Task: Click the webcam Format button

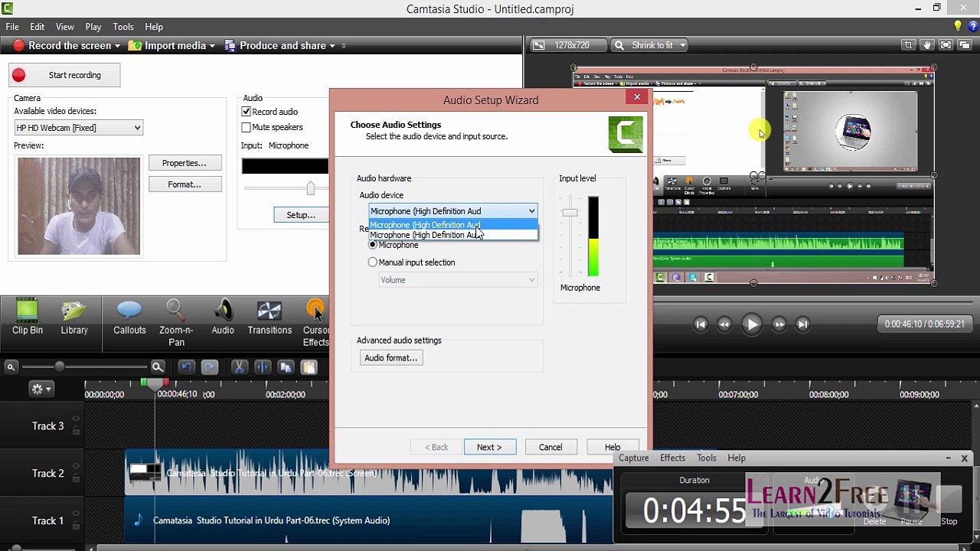Action: [185, 184]
